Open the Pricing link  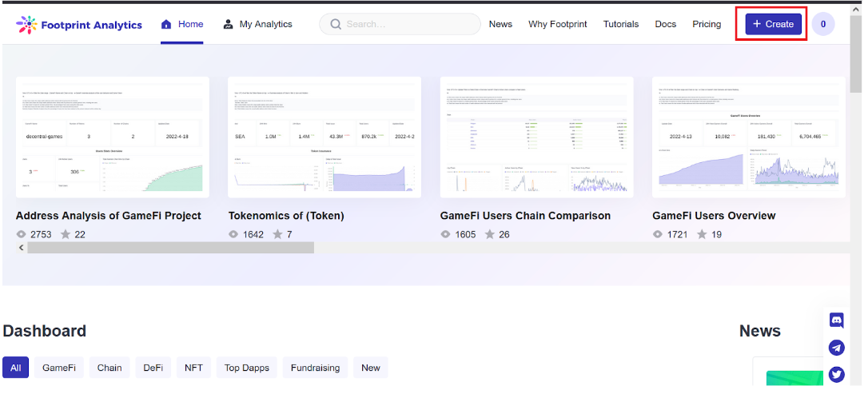[x=707, y=24]
